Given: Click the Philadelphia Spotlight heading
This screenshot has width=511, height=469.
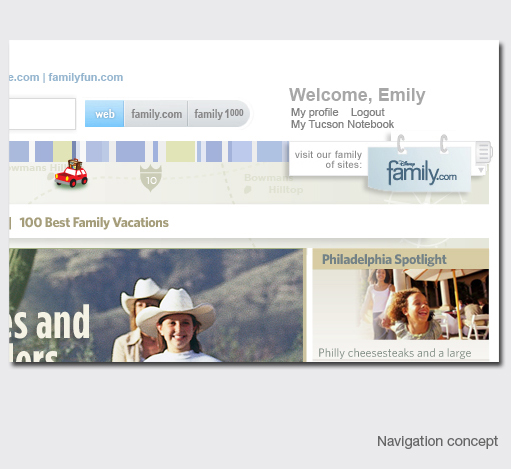Looking at the screenshot, I should pyautogui.click(x=384, y=259).
